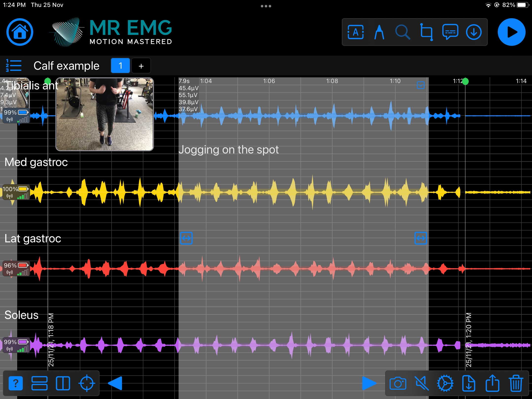Open the jogging video thumbnail
This screenshot has width=532, height=399.
click(105, 114)
